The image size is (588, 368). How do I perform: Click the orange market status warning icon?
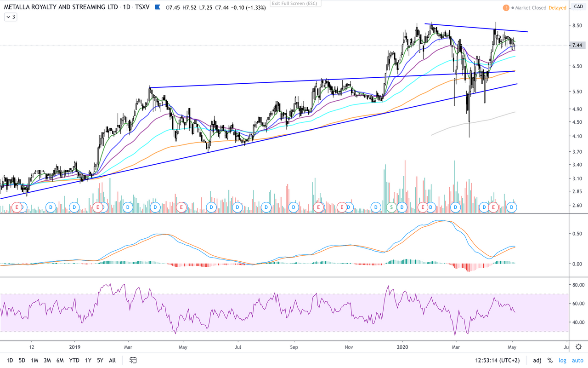[505, 8]
